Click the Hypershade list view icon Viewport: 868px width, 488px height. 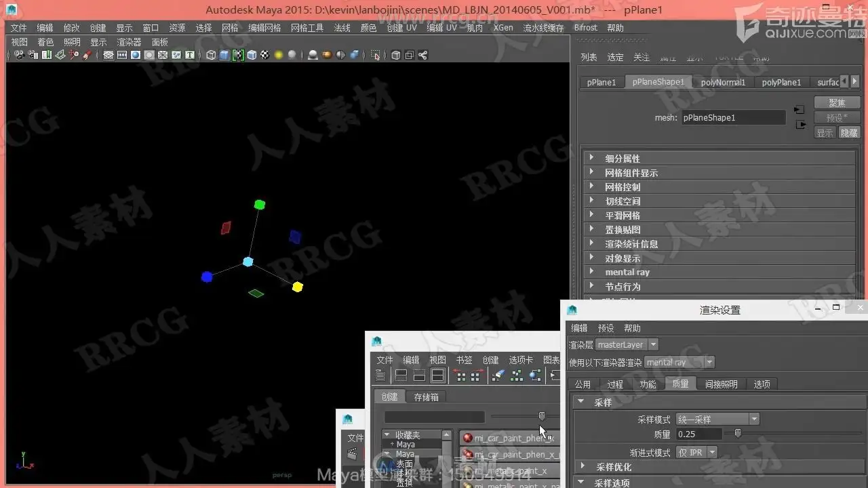(380, 375)
